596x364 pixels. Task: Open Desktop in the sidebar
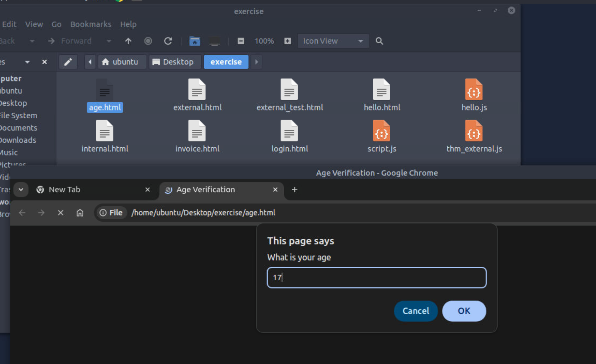(14, 103)
